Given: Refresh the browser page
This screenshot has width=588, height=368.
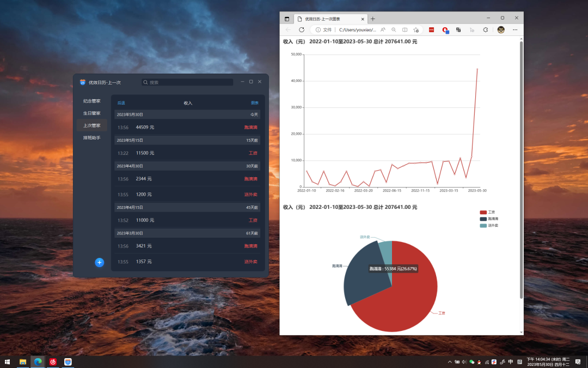Looking at the screenshot, I should (302, 29).
